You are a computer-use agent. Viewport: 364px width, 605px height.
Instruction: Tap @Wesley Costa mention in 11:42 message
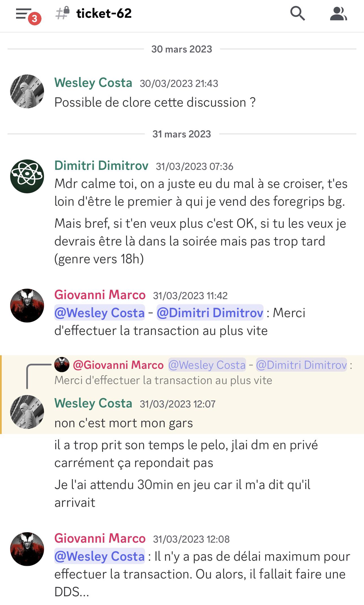100,313
